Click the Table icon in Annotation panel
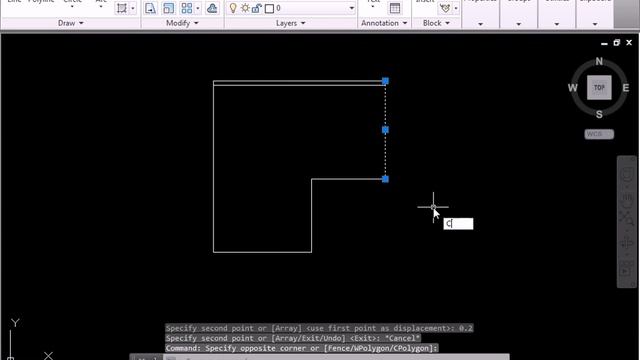Screen dimensions: 640x360 point(395,8)
